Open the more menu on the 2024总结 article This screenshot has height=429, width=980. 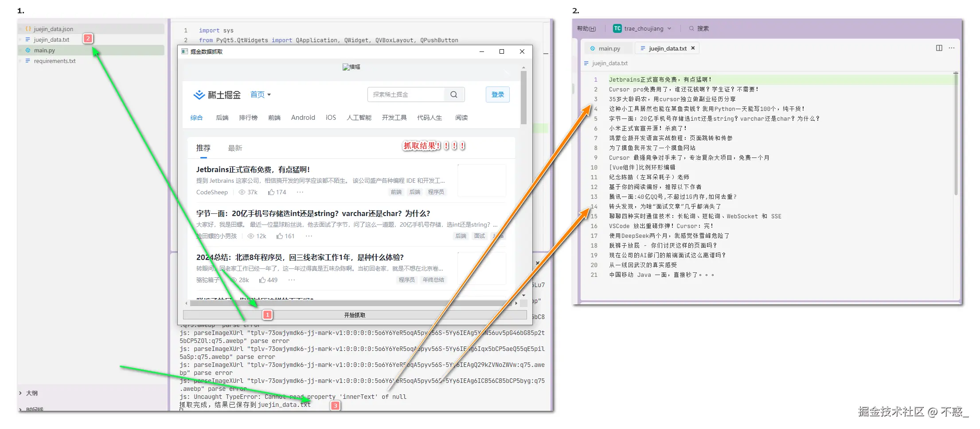click(x=292, y=280)
